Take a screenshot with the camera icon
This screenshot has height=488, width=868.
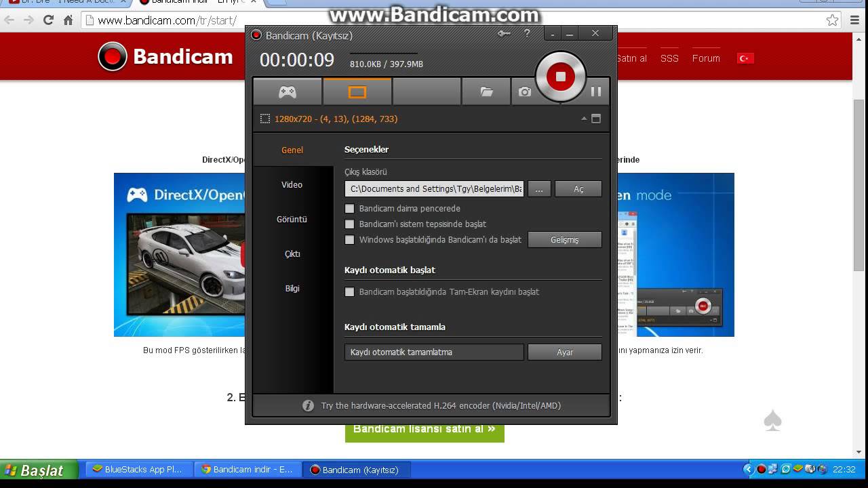[x=525, y=91]
